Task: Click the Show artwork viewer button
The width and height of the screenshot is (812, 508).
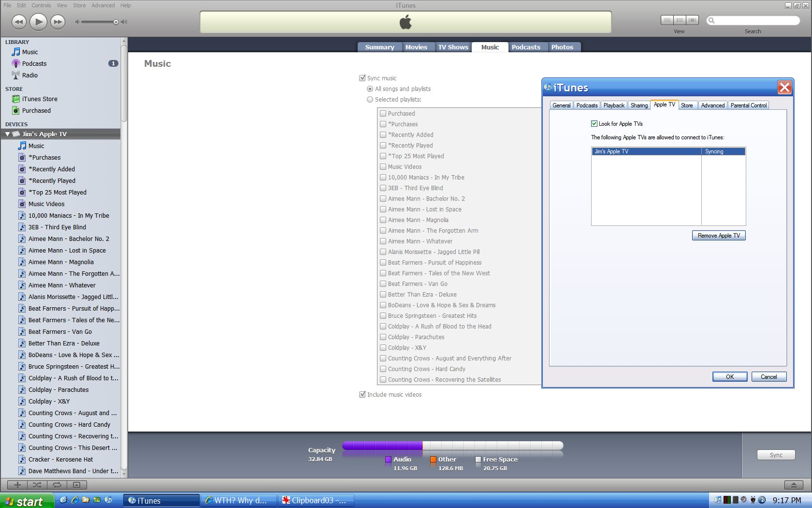Action: point(77,484)
